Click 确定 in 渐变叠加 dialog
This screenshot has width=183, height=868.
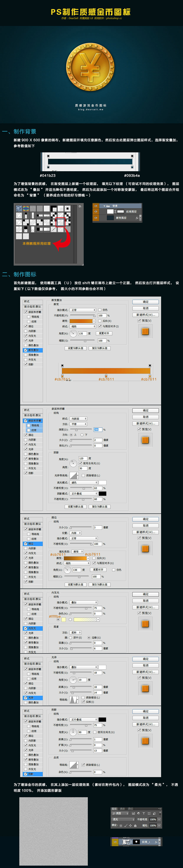point(145,302)
